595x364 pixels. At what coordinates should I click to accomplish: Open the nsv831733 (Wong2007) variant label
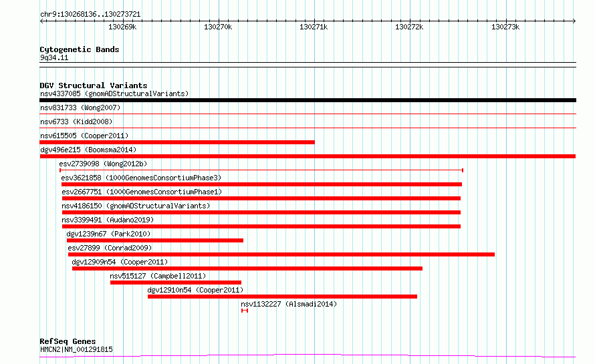pyautogui.click(x=80, y=108)
